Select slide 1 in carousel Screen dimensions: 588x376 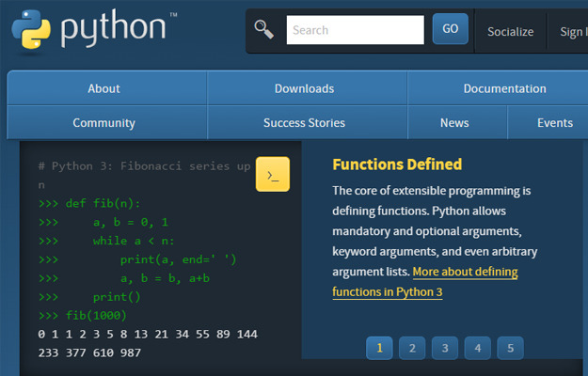pyautogui.click(x=379, y=348)
